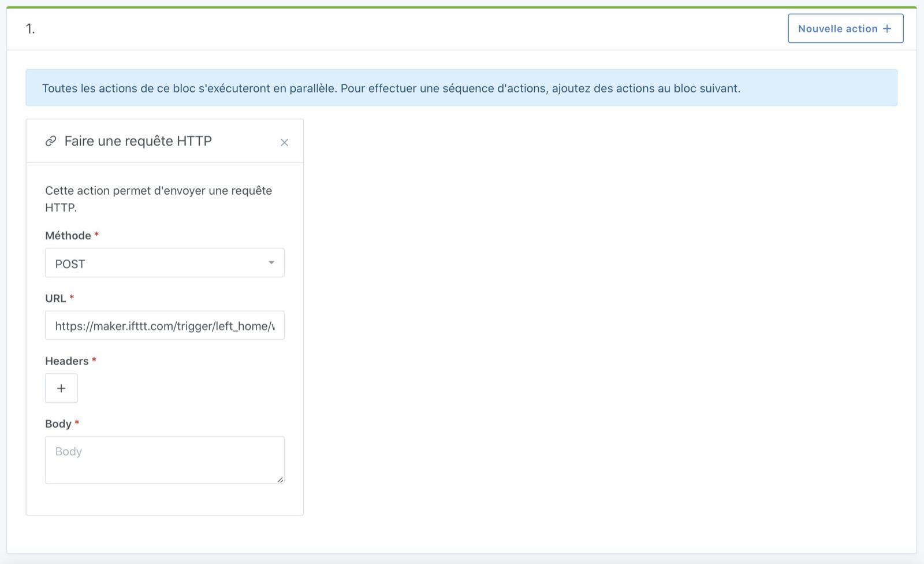Add a header with the plus button
Viewport: 924px width, 564px height.
[x=61, y=388]
